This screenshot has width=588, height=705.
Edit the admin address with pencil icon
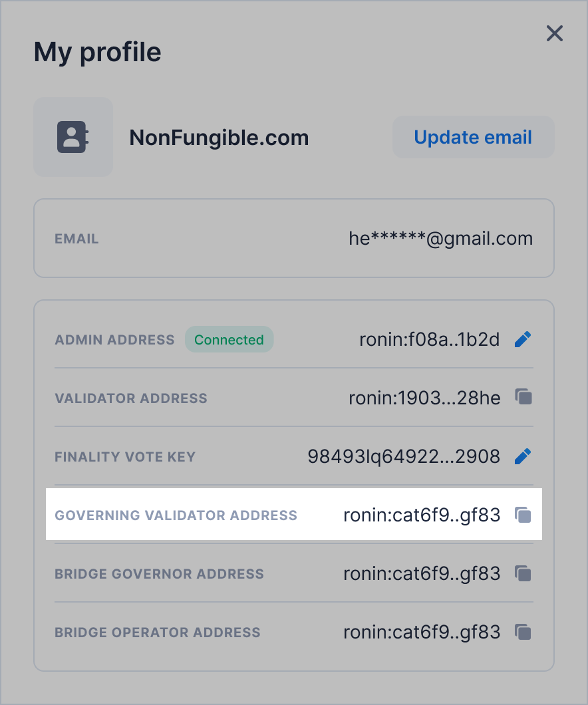point(523,340)
